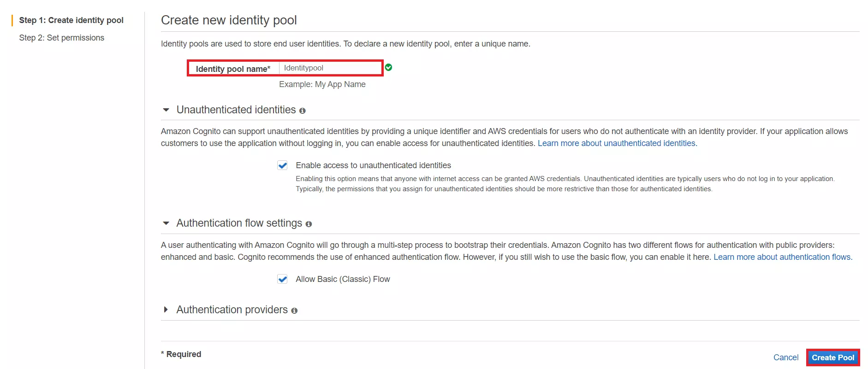This screenshot has height=369, width=868.
Task: Collapse the Unauthenticated identities section
Action: click(x=166, y=110)
